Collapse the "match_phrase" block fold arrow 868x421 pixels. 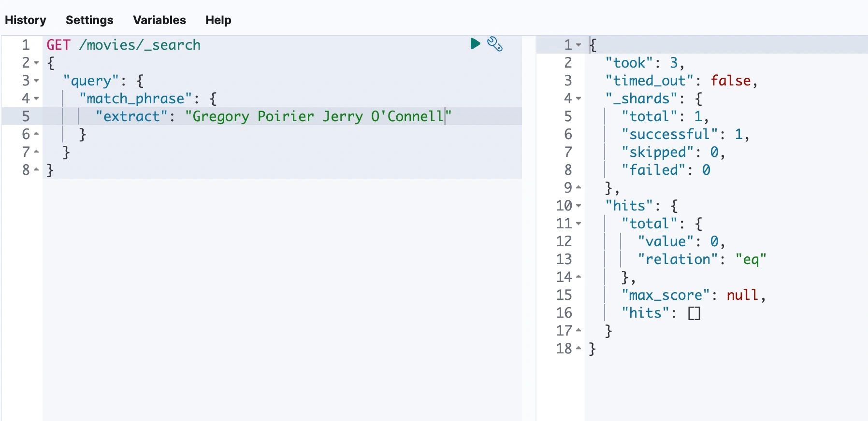[36, 98]
